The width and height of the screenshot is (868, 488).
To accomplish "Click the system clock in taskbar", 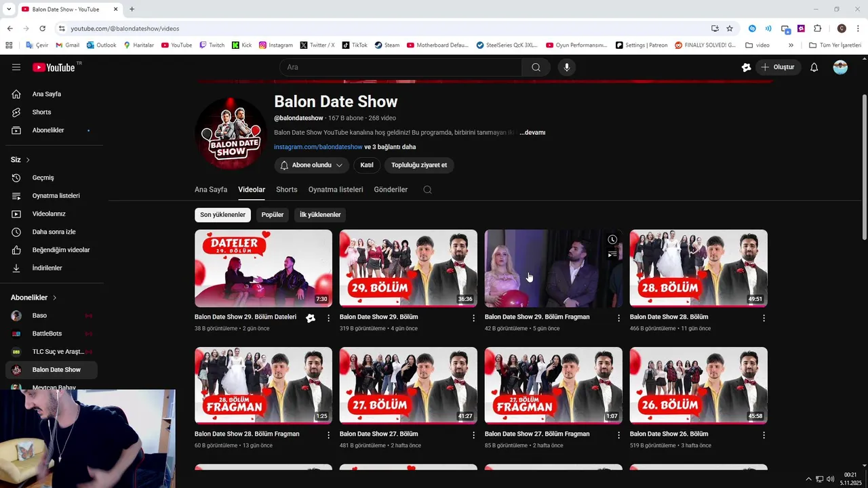I will tap(850, 479).
